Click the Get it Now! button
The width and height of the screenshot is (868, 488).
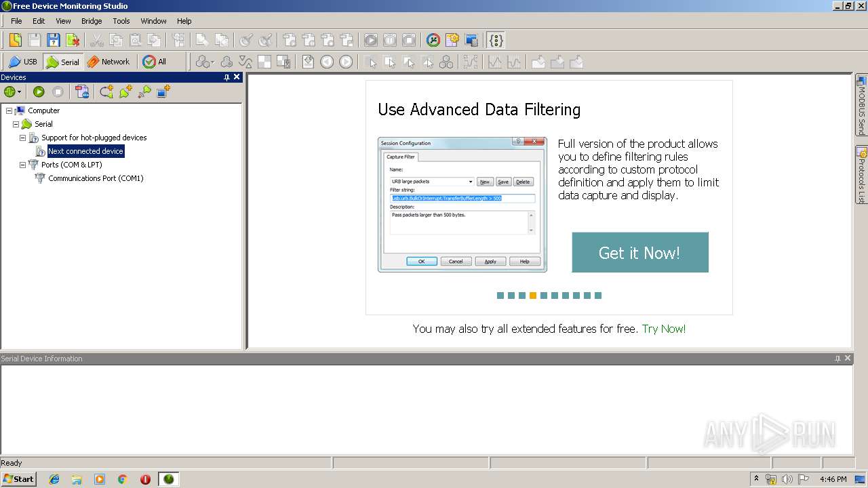[640, 253]
